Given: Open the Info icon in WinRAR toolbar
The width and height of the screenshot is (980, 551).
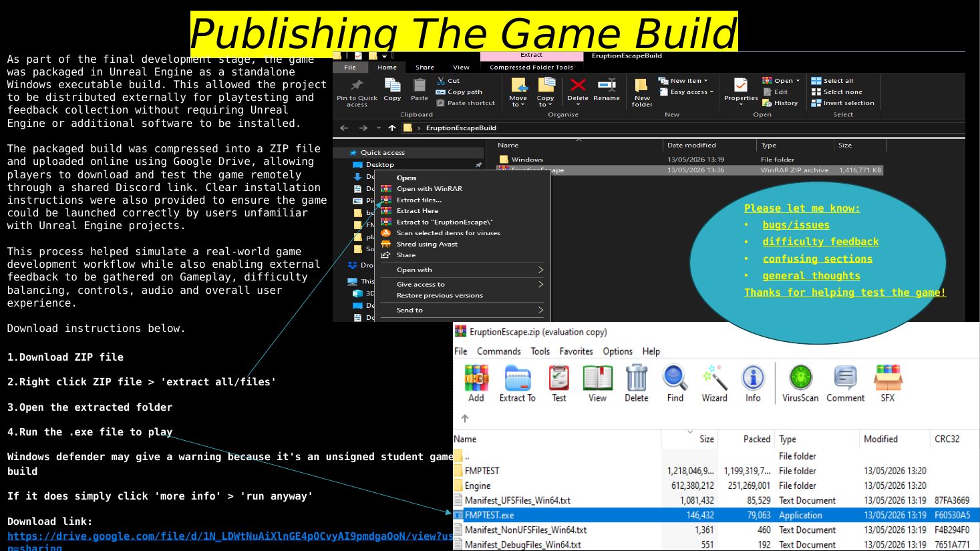Looking at the screenshot, I should tap(753, 383).
